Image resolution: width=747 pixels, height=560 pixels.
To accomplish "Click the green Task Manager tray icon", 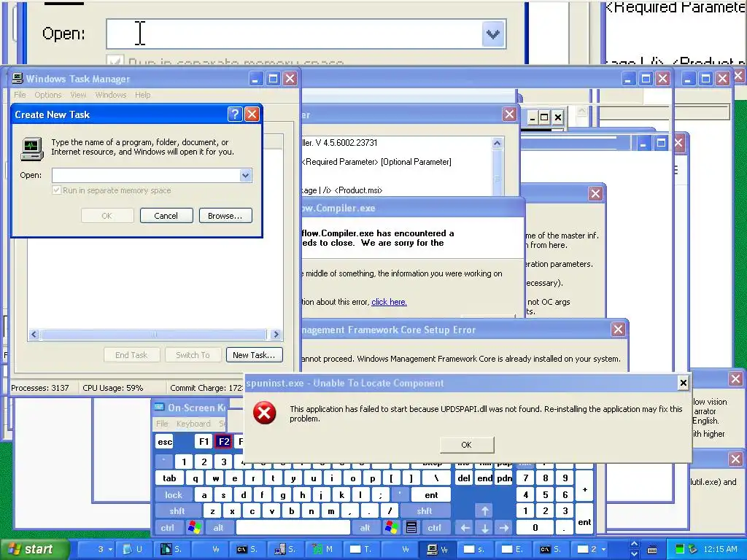I will point(680,549).
